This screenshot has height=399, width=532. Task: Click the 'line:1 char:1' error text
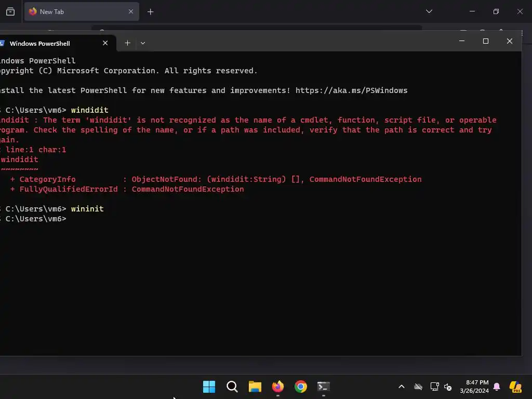click(36, 150)
